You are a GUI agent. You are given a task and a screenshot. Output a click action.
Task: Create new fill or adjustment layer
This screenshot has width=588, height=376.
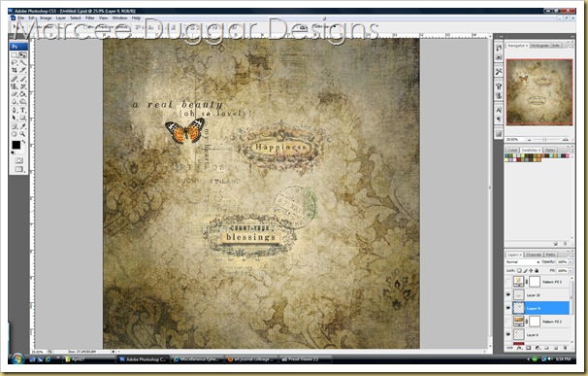(538, 348)
